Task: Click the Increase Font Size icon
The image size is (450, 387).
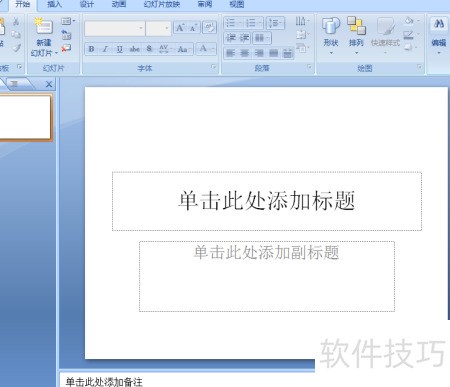Action: click(180, 28)
